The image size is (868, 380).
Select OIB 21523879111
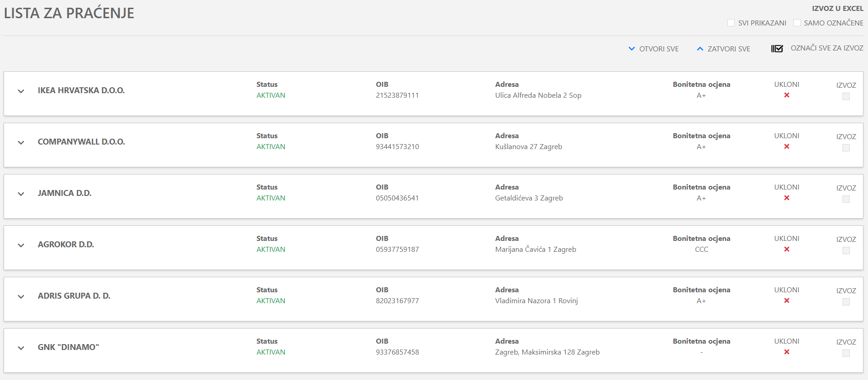click(397, 95)
